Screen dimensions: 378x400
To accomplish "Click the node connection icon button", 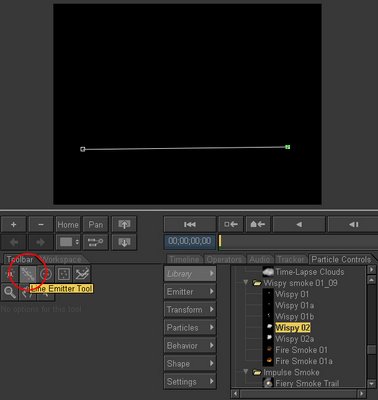I will (96, 242).
